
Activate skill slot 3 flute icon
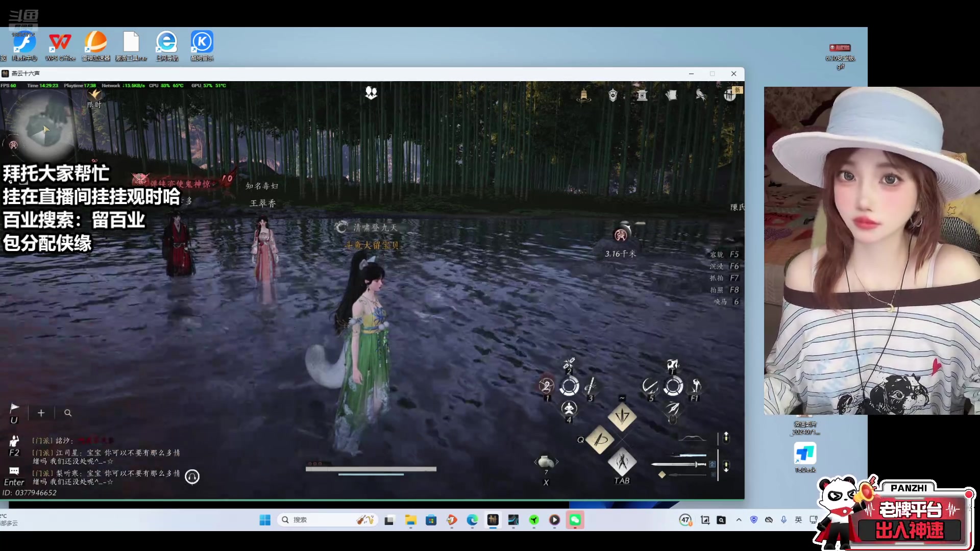[x=591, y=386]
